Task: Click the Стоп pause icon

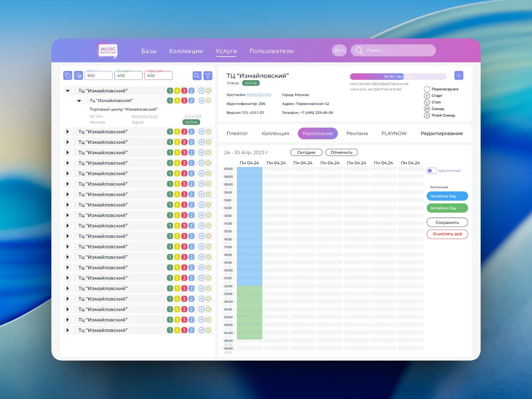Action: coord(427,102)
